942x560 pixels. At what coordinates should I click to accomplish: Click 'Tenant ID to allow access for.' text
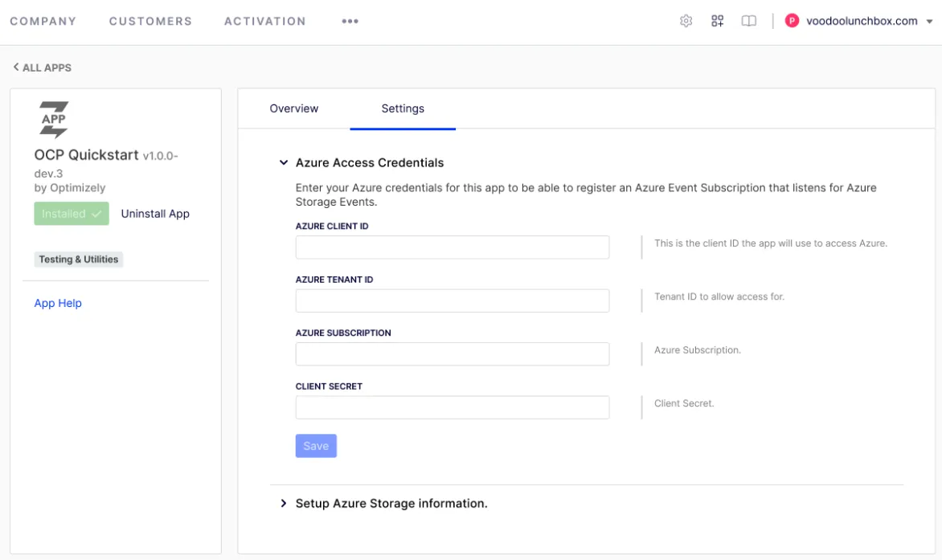719,296
